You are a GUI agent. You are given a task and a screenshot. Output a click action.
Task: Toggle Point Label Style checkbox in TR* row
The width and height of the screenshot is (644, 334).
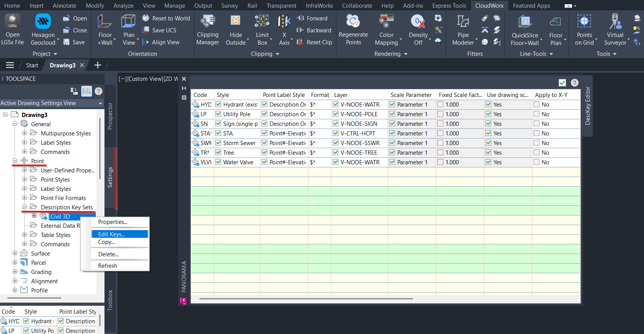264,152
